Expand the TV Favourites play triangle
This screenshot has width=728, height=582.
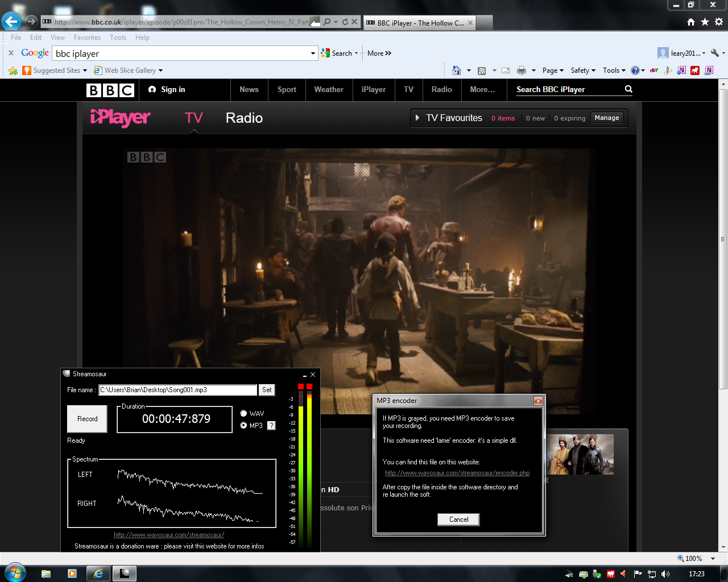[417, 118]
